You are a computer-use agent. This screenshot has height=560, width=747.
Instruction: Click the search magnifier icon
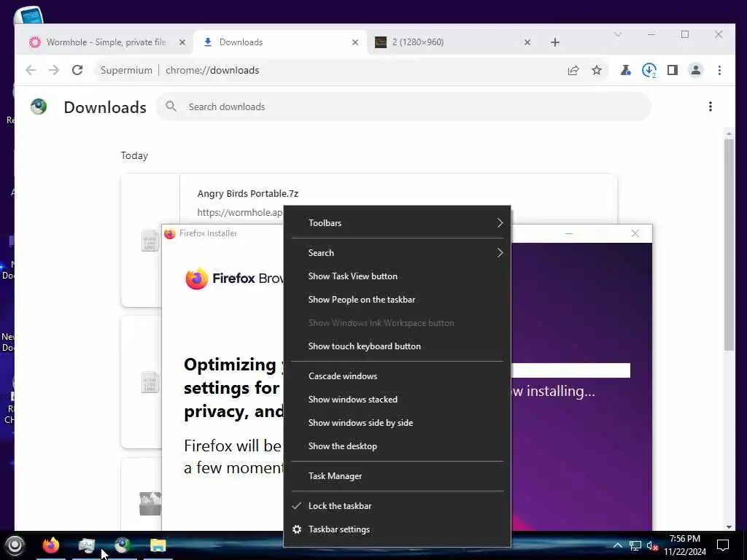tap(171, 106)
